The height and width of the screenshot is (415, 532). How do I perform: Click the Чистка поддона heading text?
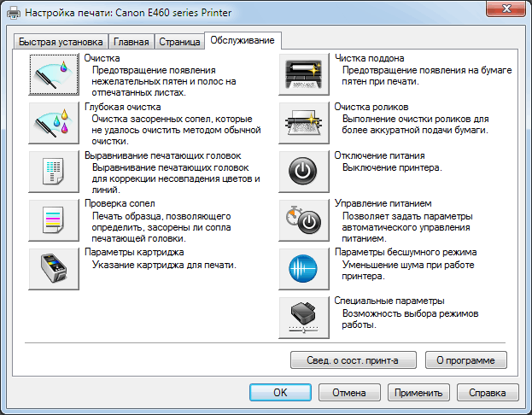tap(370, 58)
